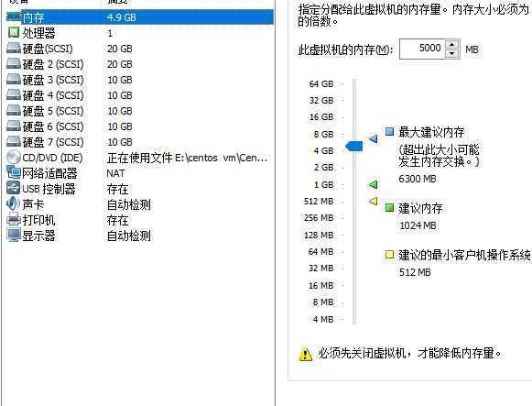Click the memory value field showing 5000
The height and width of the screenshot is (406, 532).
coord(423,49)
